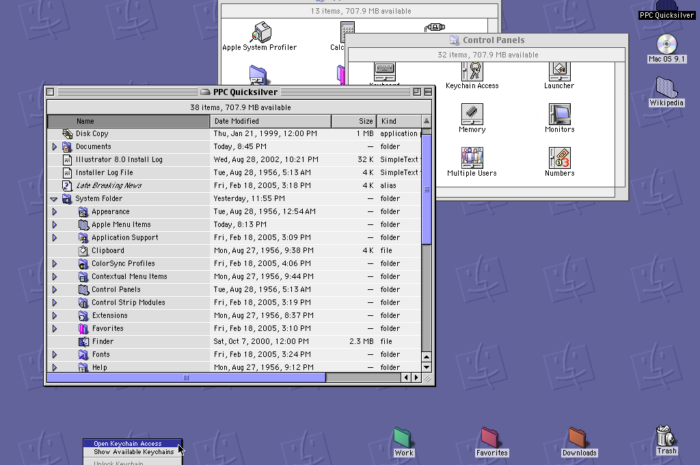The height and width of the screenshot is (465, 700).
Task: Select the Help folder row
Action: [234, 367]
